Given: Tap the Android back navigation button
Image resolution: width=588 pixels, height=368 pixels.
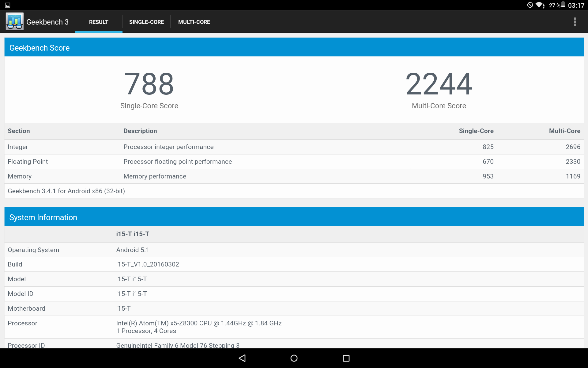Looking at the screenshot, I should (242, 358).
